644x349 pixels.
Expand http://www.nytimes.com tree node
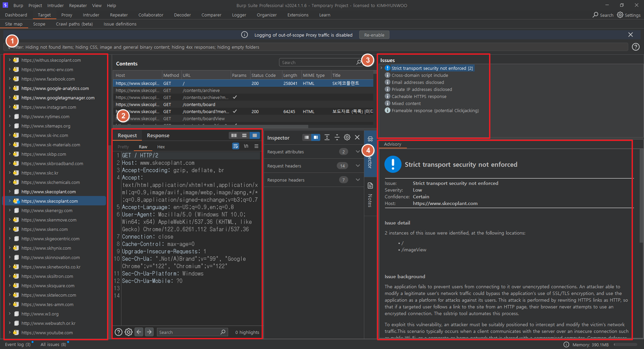point(10,116)
